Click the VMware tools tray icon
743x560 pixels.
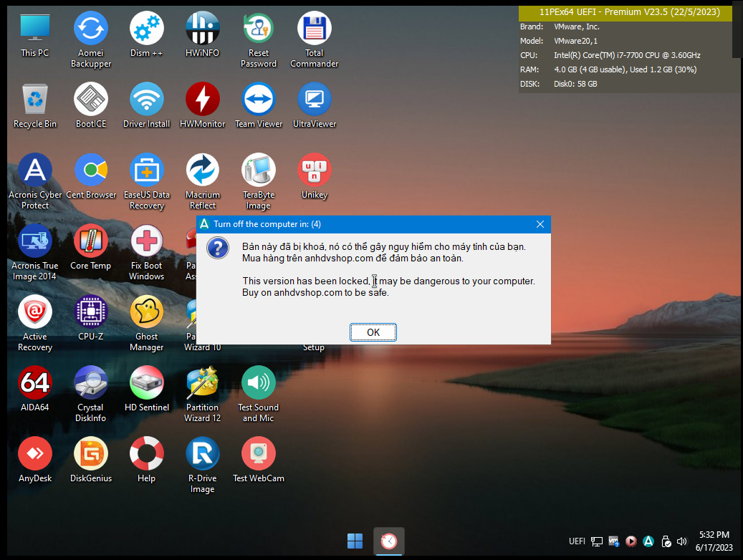pos(613,541)
